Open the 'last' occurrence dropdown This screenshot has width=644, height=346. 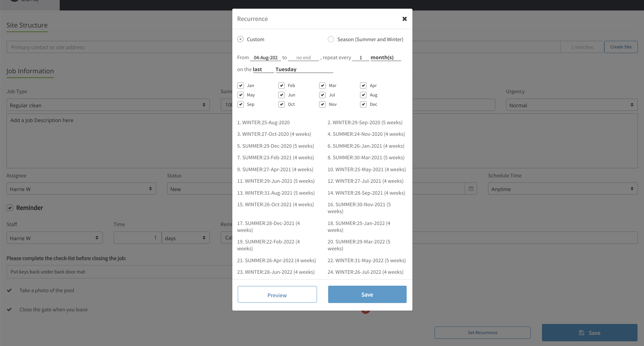(263, 69)
